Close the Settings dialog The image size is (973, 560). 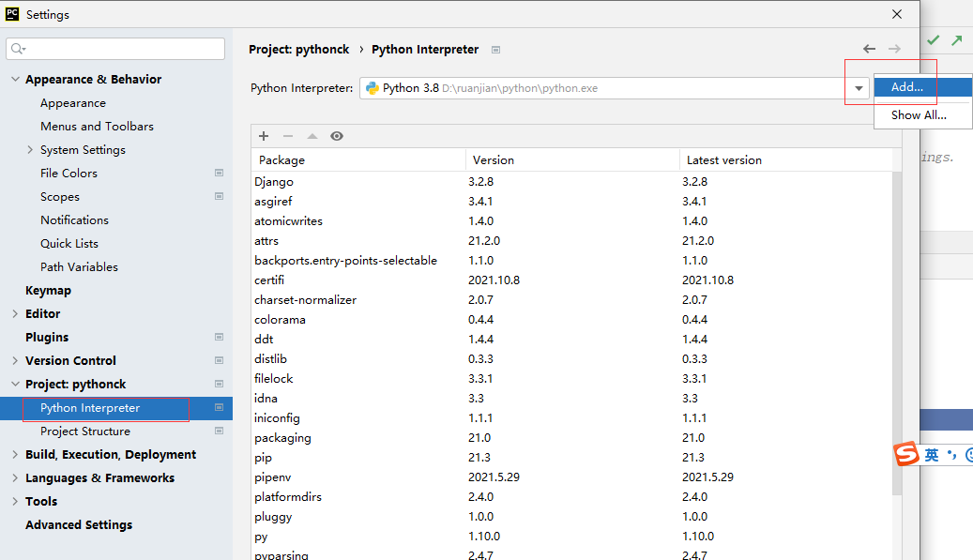(x=897, y=14)
